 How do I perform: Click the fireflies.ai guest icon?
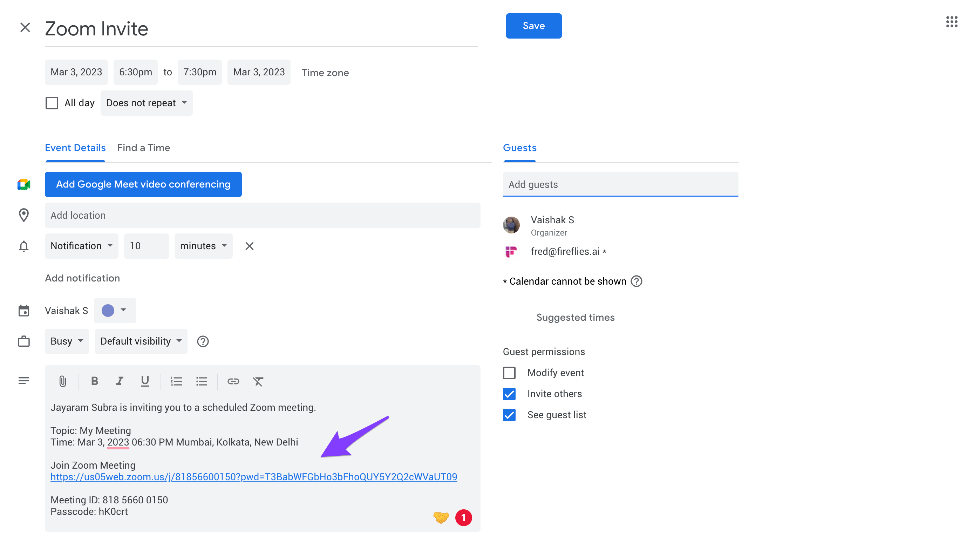pos(511,252)
